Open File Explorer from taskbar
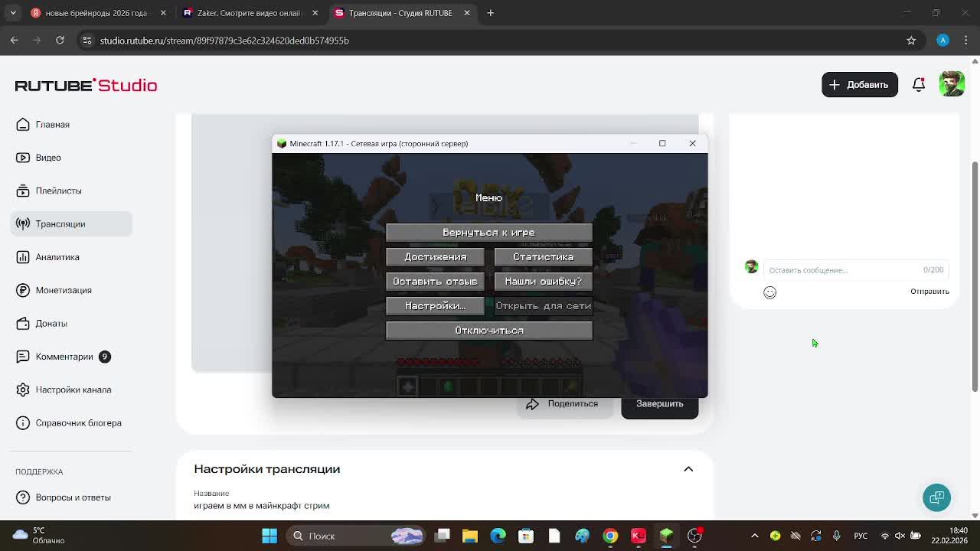980x551 pixels. [470, 536]
